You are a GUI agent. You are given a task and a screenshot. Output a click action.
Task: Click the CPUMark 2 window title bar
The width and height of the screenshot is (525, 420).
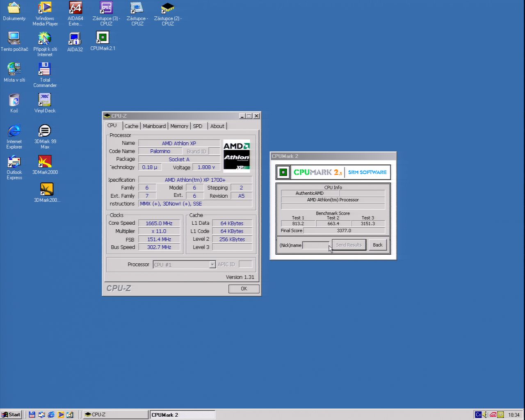coord(333,156)
